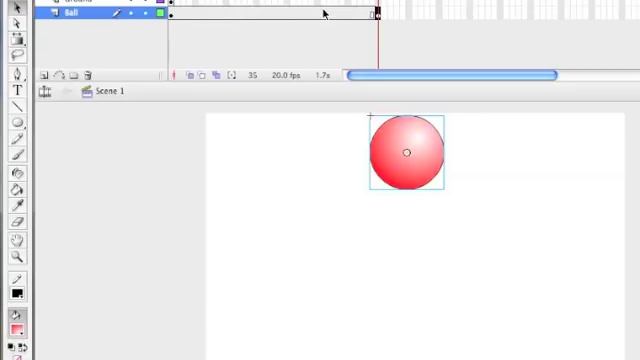The height and width of the screenshot is (360, 640).
Task: Insert a new layer folder
Action: click(x=73, y=75)
